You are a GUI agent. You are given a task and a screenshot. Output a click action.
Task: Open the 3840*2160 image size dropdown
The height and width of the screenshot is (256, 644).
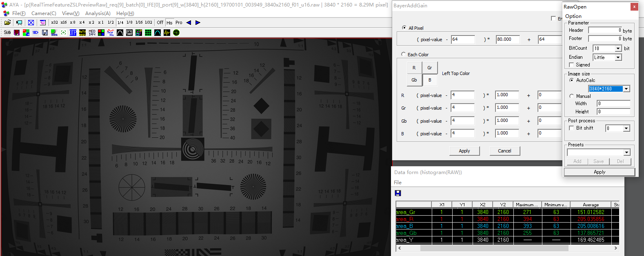pyautogui.click(x=626, y=89)
